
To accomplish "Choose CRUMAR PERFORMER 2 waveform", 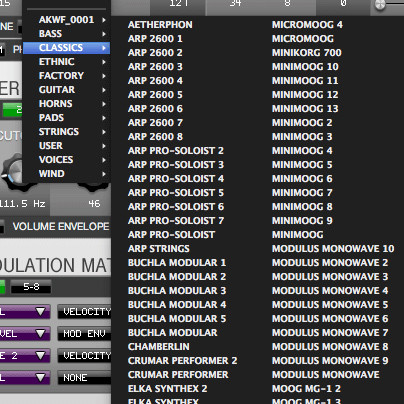I will pyautogui.click(x=182, y=361).
